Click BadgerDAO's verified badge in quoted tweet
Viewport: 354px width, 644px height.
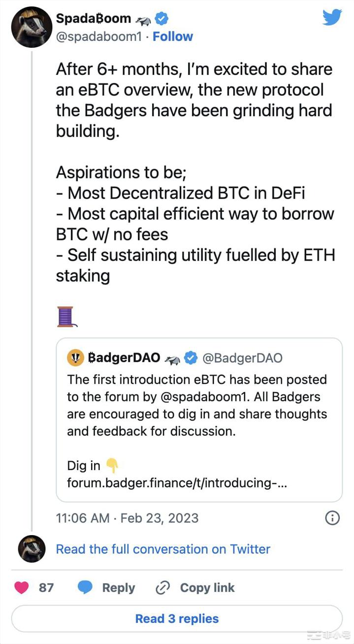[x=191, y=358]
